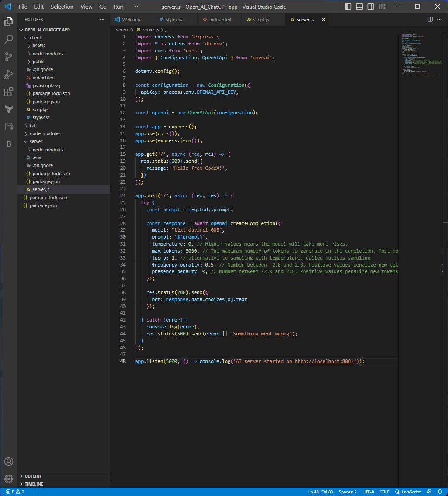Image resolution: width=448 pixels, height=496 pixels.
Task: Toggle the secondary side bar layout icon
Action: [x=370, y=7]
